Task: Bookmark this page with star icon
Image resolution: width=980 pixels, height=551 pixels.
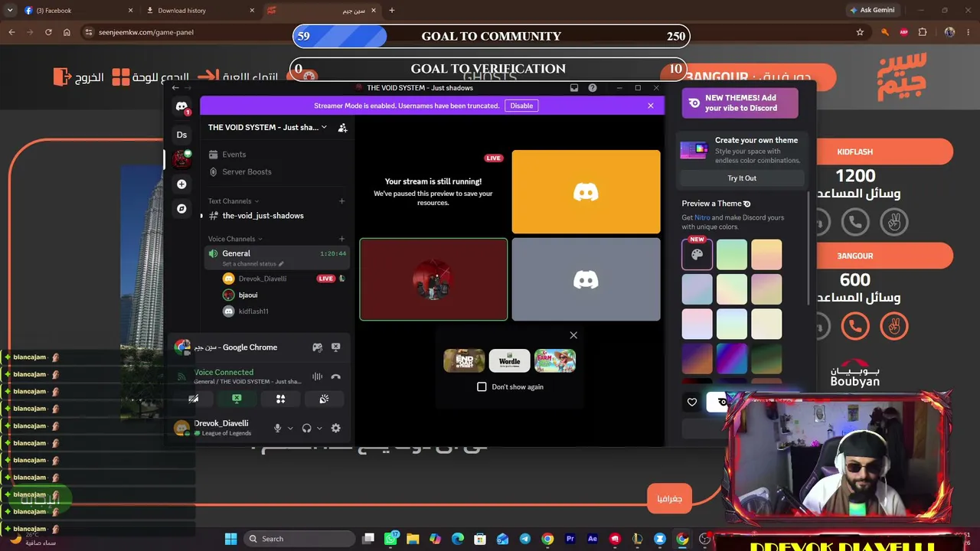Action: 860,32
